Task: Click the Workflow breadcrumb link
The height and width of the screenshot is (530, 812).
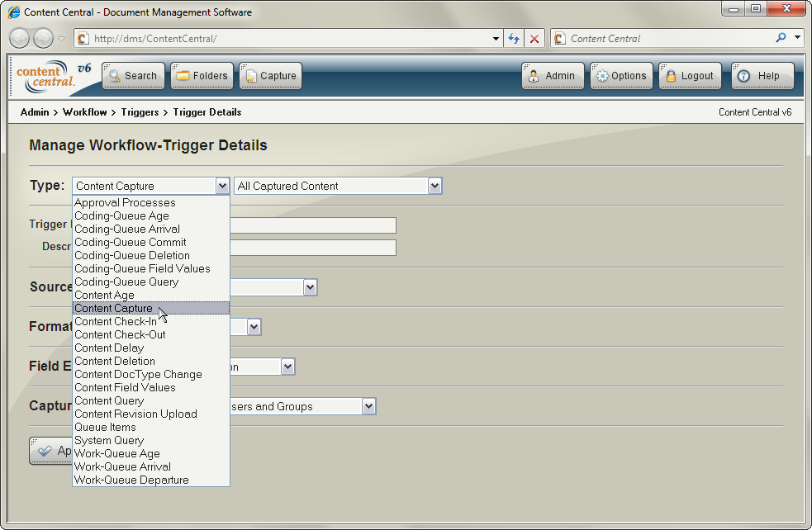Action: click(85, 112)
